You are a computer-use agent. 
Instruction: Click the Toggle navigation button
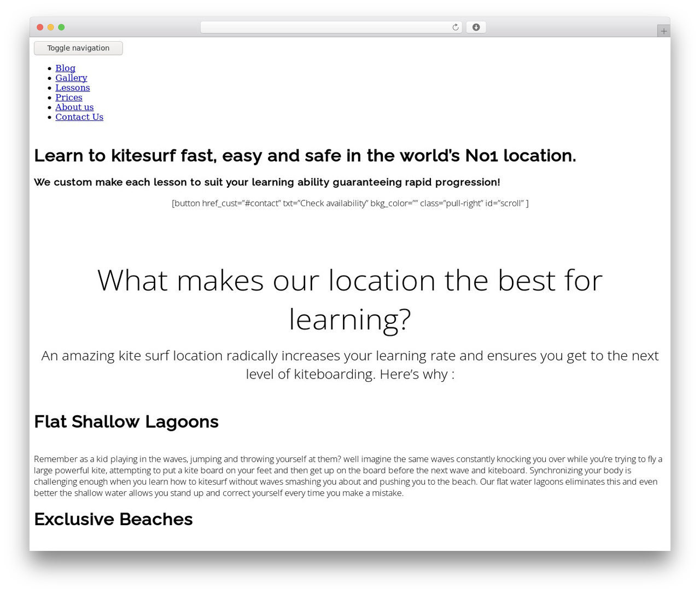78,48
